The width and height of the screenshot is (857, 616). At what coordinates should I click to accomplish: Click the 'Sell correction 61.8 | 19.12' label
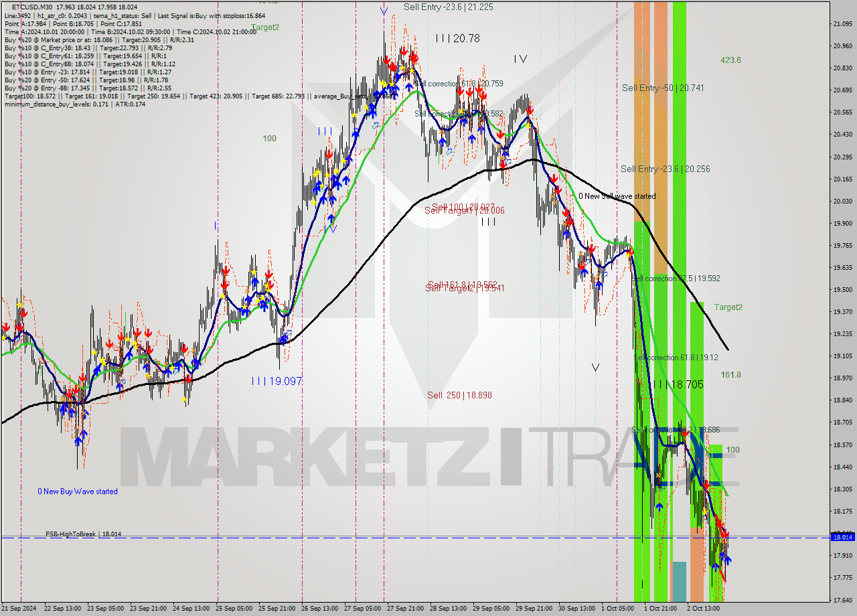coord(676,358)
